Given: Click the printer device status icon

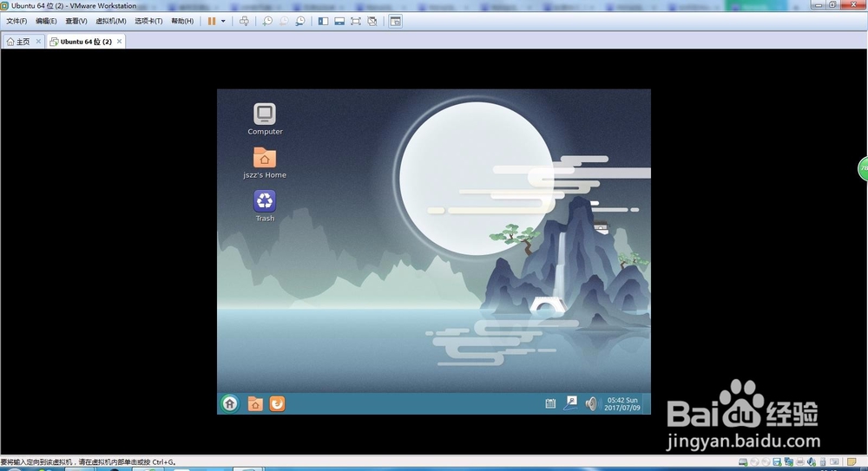Looking at the screenshot, I should [800, 461].
